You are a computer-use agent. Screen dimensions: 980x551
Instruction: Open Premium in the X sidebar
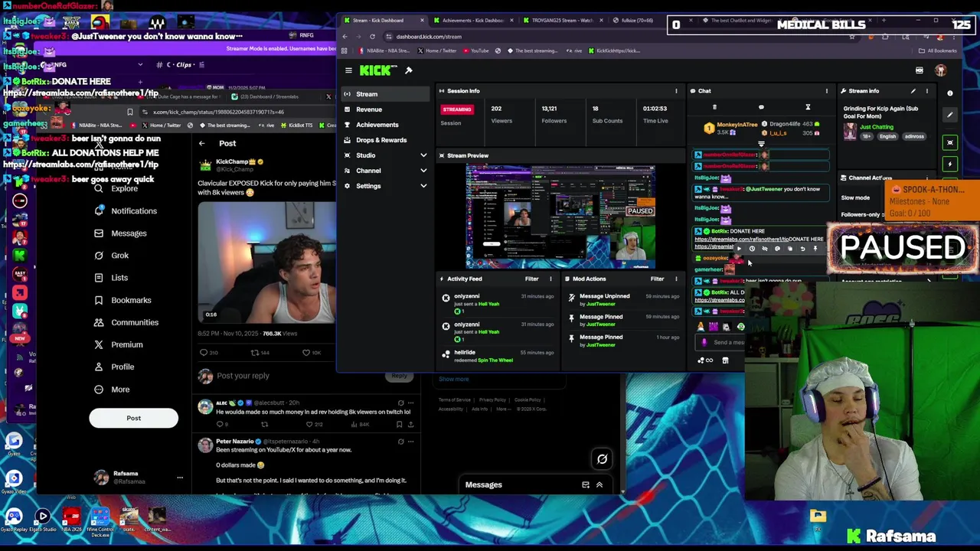(x=119, y=345)
